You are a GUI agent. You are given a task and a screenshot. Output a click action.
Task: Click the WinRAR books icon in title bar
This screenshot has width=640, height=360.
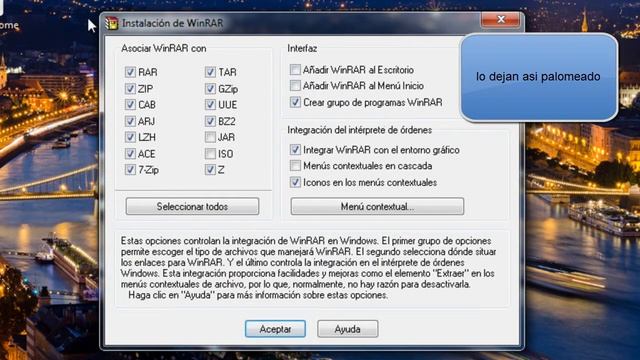(111, 23)
